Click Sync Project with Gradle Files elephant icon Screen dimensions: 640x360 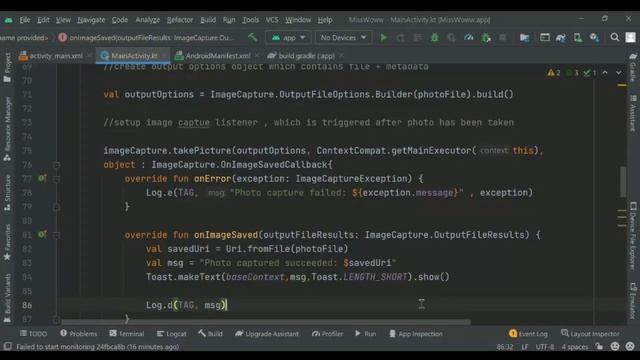(561, 38)
